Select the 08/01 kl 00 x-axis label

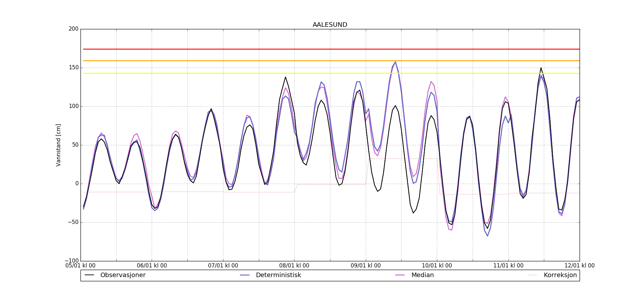(x=294, y=266)
